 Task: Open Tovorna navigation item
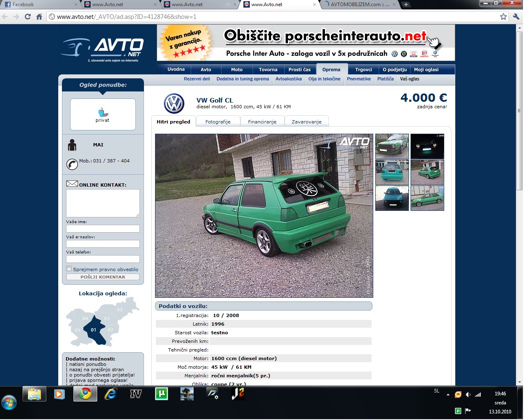268,70
